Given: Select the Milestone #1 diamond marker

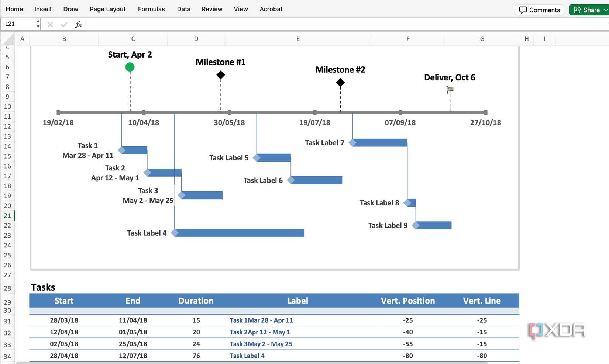Looking at the screenshot, I should (220, 75).
